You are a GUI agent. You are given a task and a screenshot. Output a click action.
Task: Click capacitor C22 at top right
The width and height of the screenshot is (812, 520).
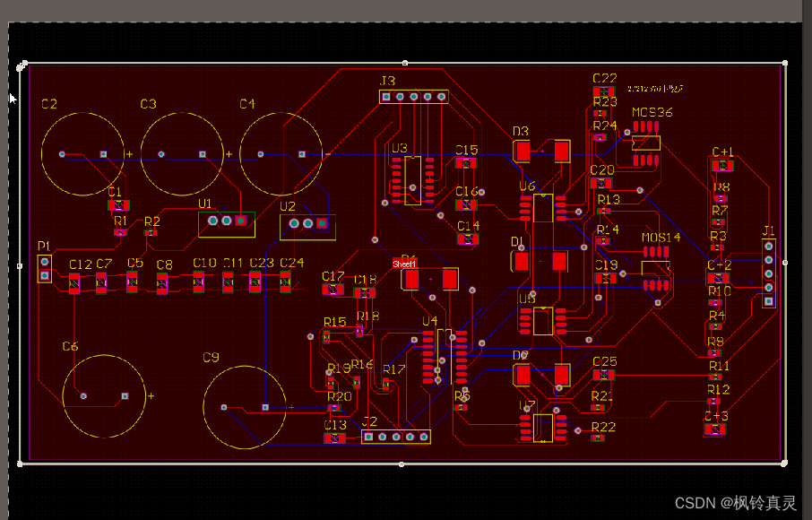click(601, 90)
